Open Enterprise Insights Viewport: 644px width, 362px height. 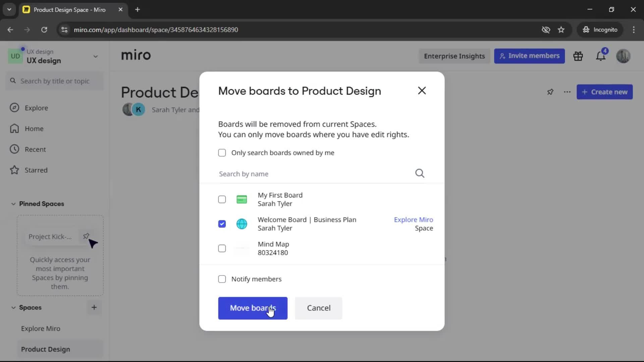tap(454, 56)
